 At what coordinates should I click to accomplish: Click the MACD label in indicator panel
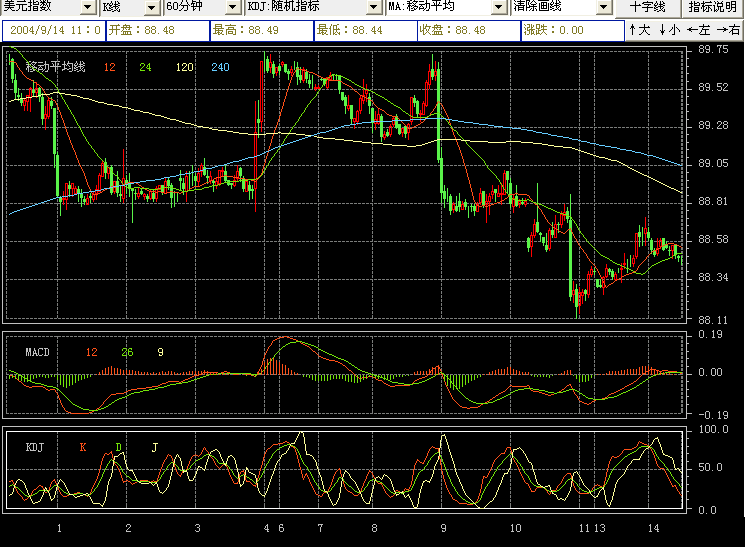pos(37,352)
